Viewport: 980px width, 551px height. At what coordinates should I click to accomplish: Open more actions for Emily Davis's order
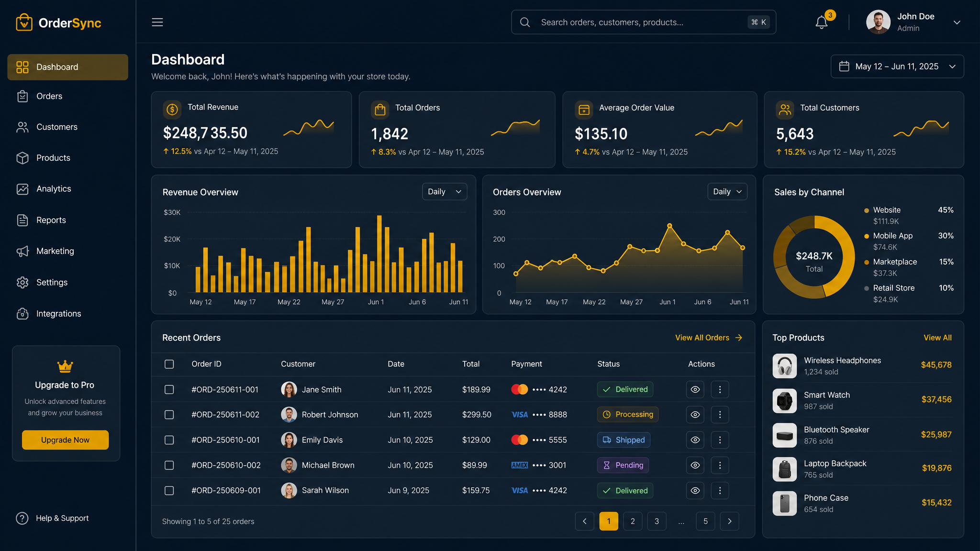point(720,440)
